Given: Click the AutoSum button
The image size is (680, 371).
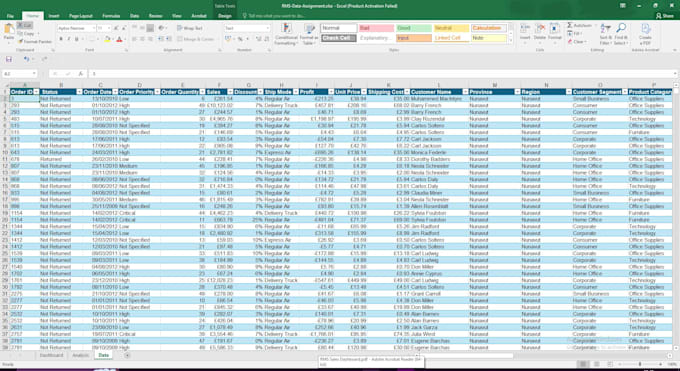Looking at the screenshot, I should click(x=580, y=26).
